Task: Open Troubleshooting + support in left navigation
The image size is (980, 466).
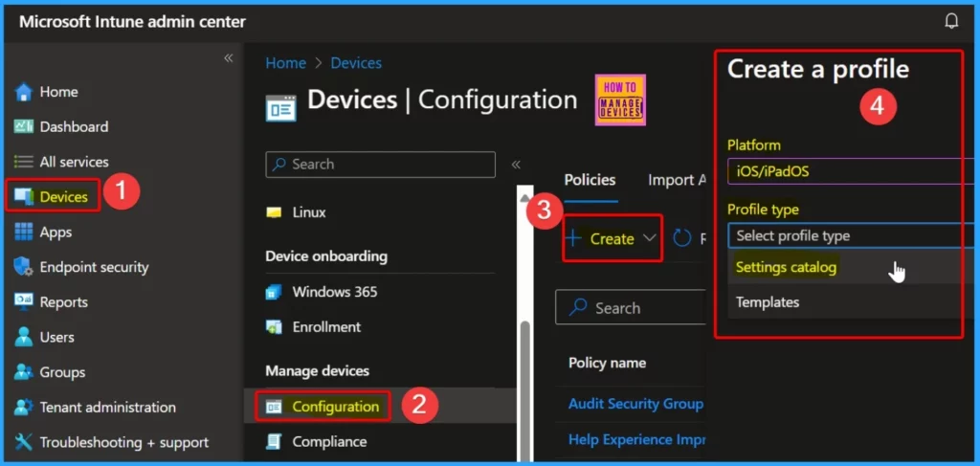Action: pos(124,442)
